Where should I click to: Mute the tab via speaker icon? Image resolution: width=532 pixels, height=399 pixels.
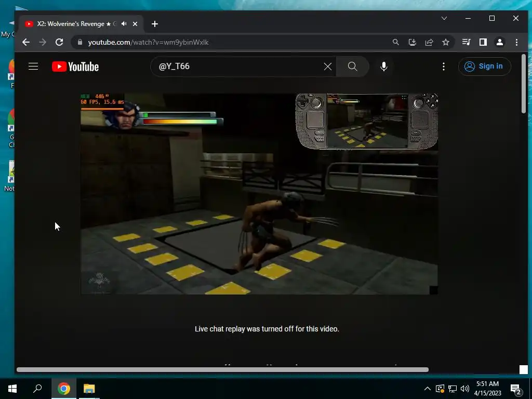[124, 24]
